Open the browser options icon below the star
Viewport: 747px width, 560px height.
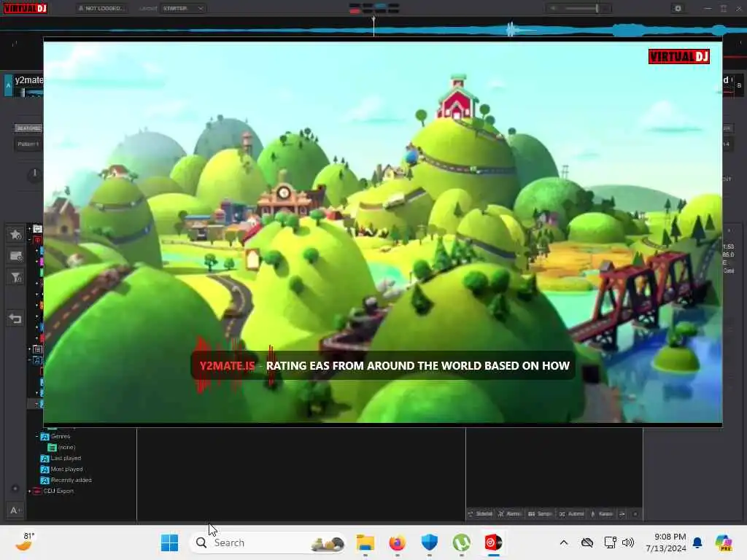click(x=16, y=256)
